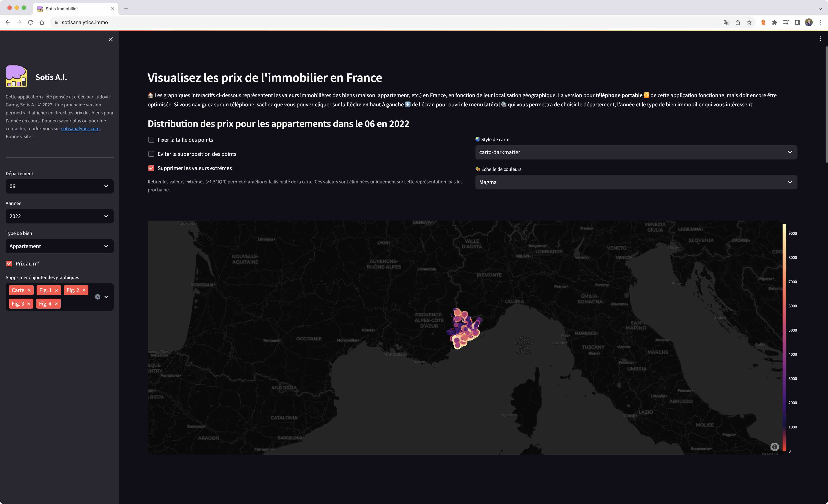
Task: Clear all selected graphiques with the circular × icon
Action: point(97,297)
